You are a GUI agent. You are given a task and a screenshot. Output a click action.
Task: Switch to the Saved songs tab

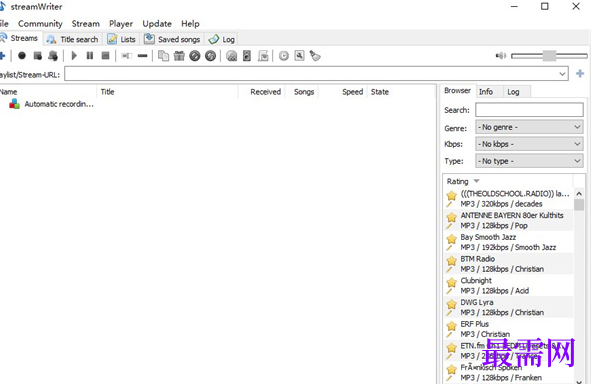(x=172, y=39)
